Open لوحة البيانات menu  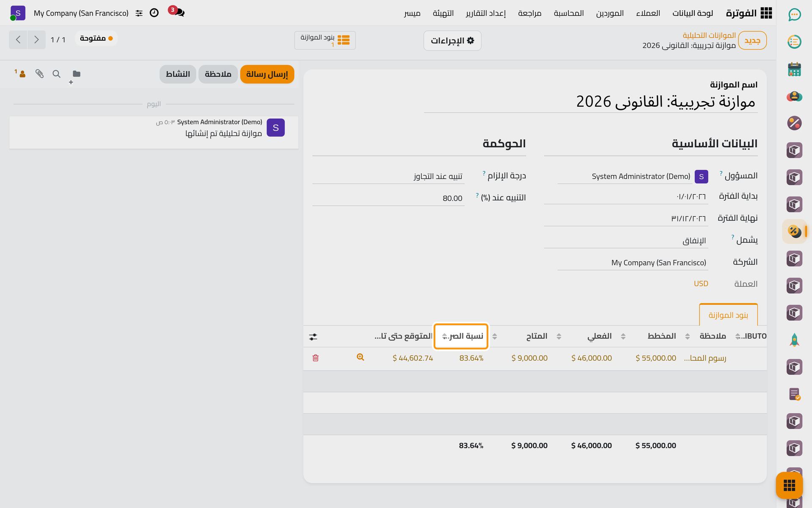pos(693,13)
